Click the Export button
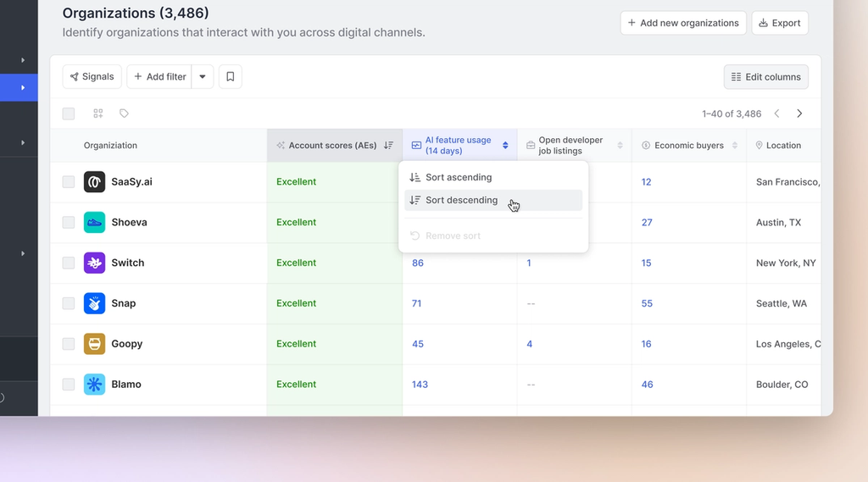The height and width of the screenshot is (482, 868). 780,23
